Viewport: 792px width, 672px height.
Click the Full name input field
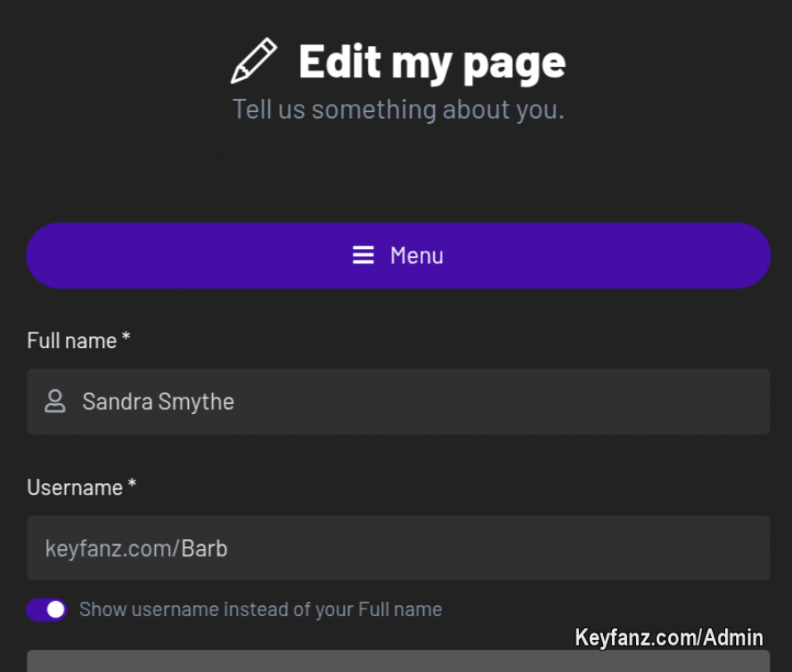point(398,402)
